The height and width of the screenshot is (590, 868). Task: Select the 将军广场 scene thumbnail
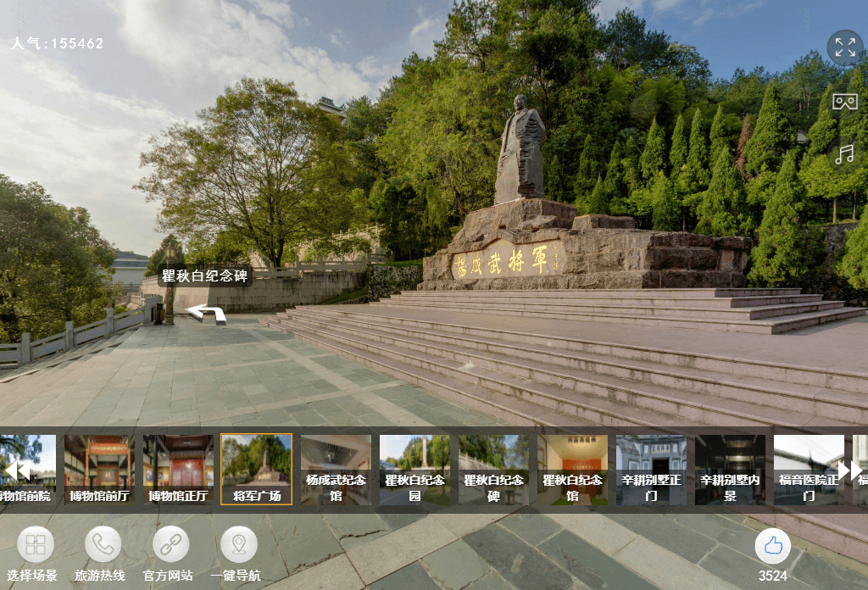pyautogui.click(x=256, y=470)
